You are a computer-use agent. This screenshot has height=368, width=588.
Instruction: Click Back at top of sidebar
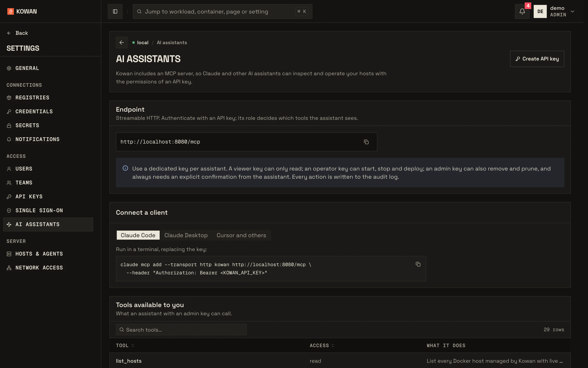coord(18,33)
